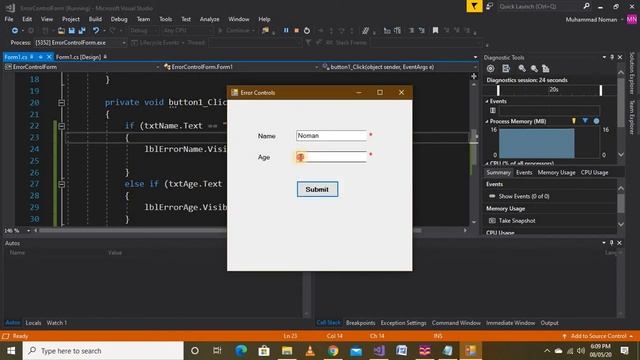The height and width of the screenshot is (360, 640).
Task: Open the Breakpoints tab
Action: pyautogui.click(x=360, y=323)
